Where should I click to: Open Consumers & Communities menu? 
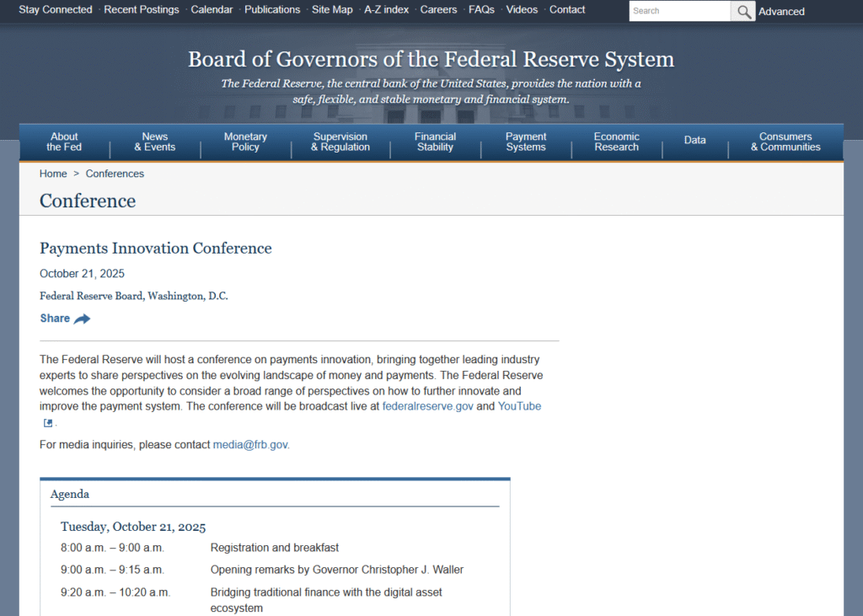785,142
